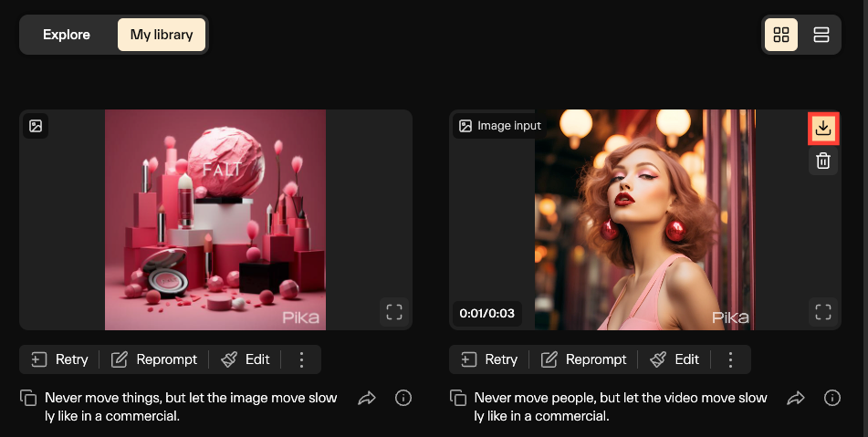Open more options for cosmetics image
The height and width of the screenshot is (437, 868).
(x=302, y=359)
